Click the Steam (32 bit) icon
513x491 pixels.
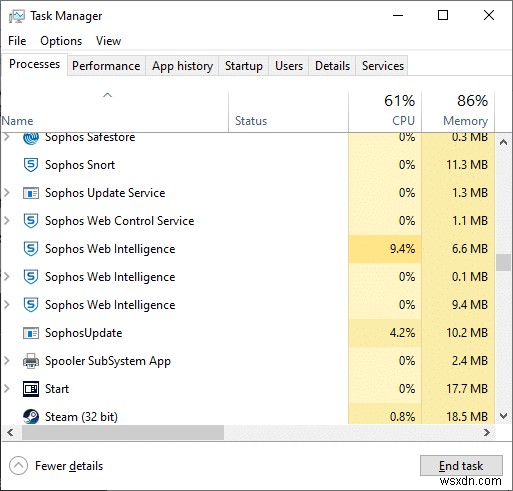click(31, 416)
